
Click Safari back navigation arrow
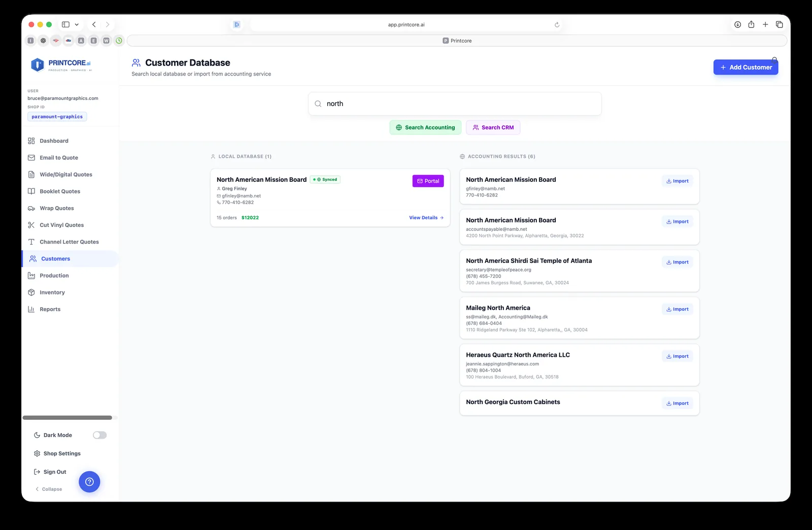[x=94, y=24]
